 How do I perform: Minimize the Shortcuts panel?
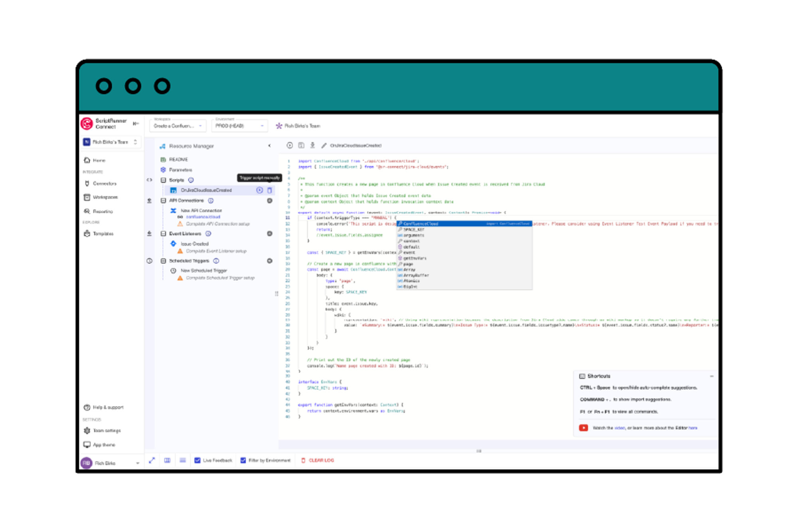click(711, 376)
